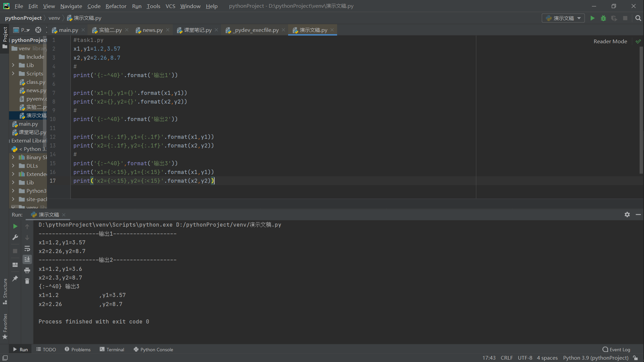Click the Reader Mode label
The image size is (644, 362).
[x=610, y=41]
